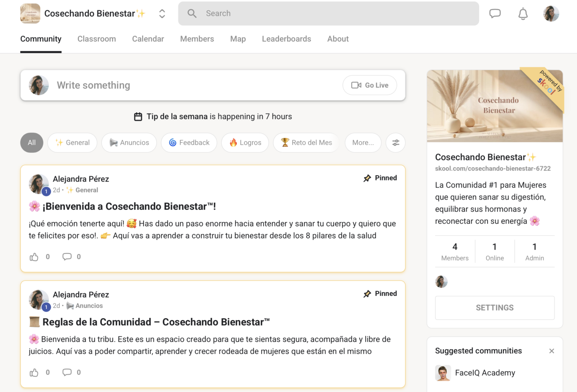Open the About tab
577x392 pixels.
tap(338, 39)
